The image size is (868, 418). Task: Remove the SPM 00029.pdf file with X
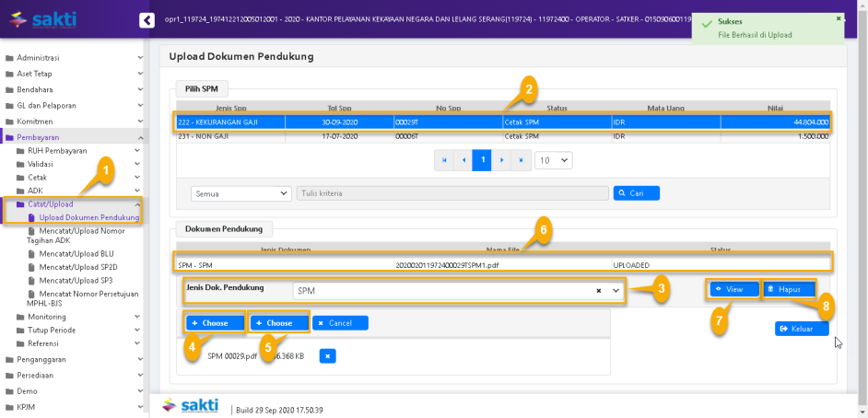tap(329, 355)
